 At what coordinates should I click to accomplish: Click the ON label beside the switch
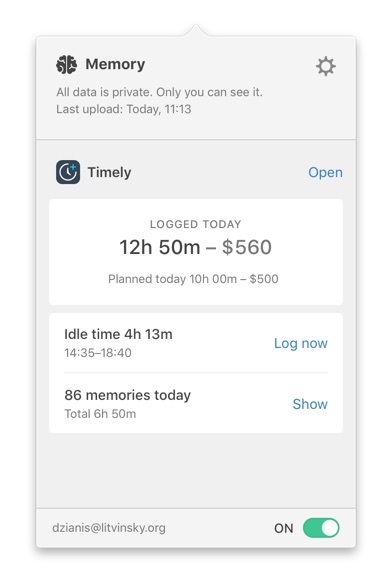tap(284, 528)
